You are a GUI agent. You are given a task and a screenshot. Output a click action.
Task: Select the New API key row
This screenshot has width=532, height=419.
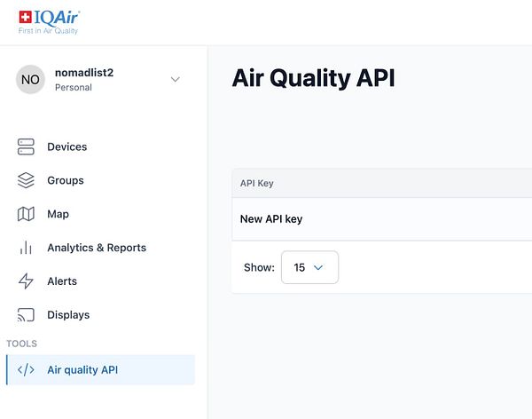(381, 219)
